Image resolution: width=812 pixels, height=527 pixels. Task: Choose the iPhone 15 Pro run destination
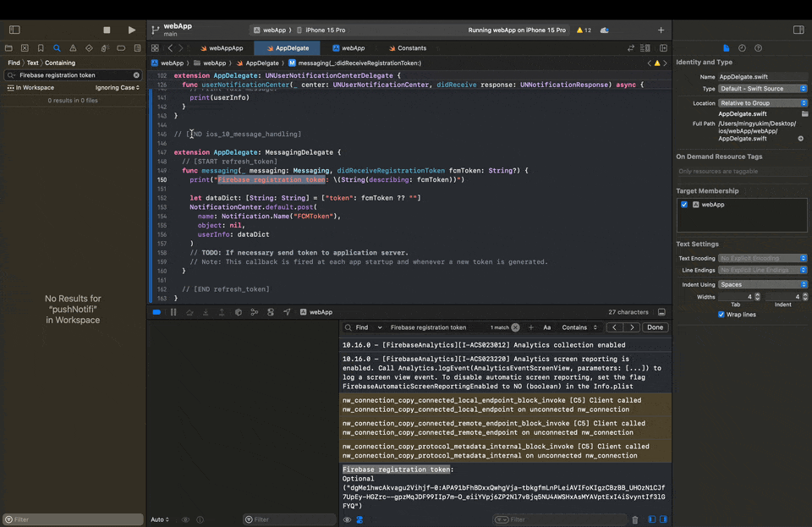(x=321, y=30)
